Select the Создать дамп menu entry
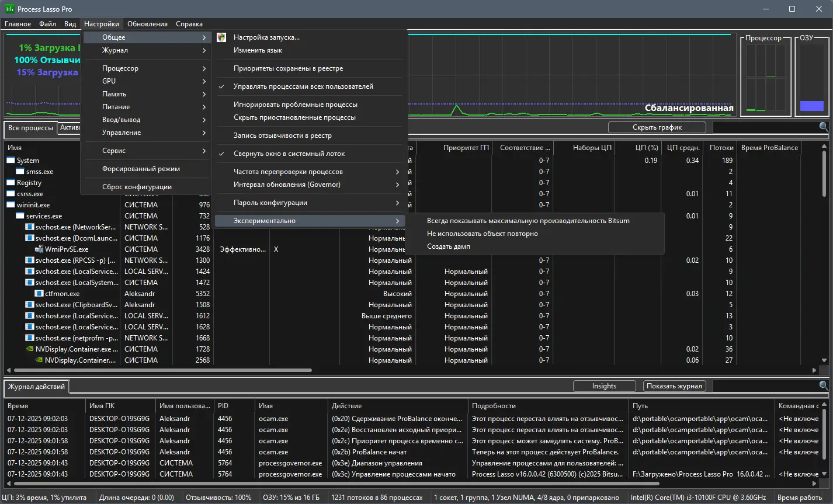833x504 pixels. coord(449,246)
